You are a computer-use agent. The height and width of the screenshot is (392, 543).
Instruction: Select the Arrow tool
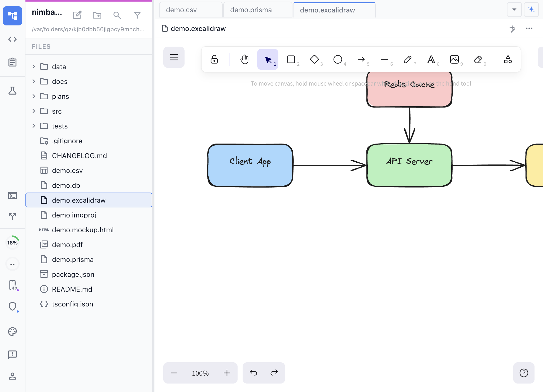click(361, 59)
